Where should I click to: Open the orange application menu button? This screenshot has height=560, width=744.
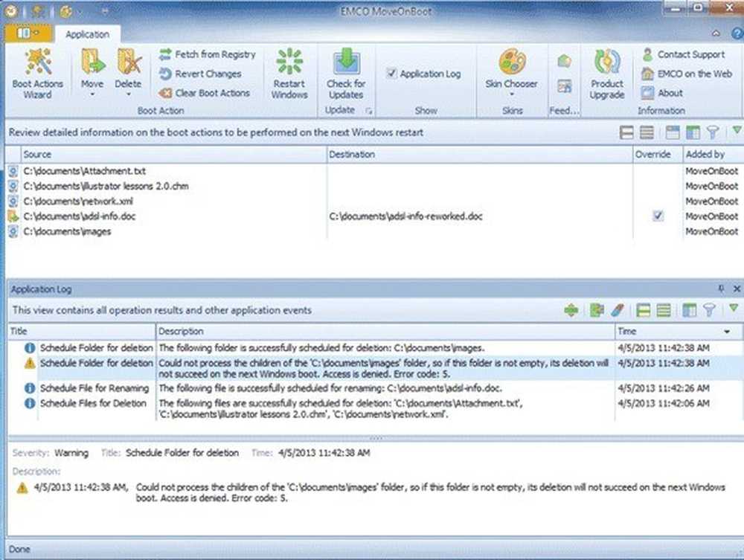(28, 33)
